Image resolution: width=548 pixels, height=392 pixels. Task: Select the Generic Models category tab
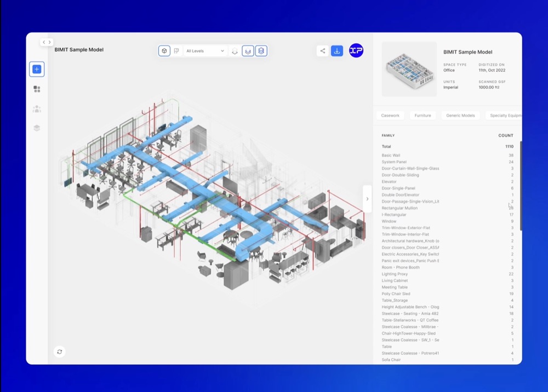pos(460,116)
